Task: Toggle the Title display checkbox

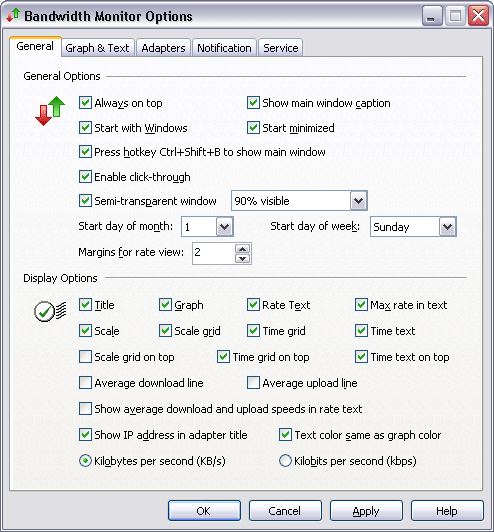Action: (x=85, y=305)
